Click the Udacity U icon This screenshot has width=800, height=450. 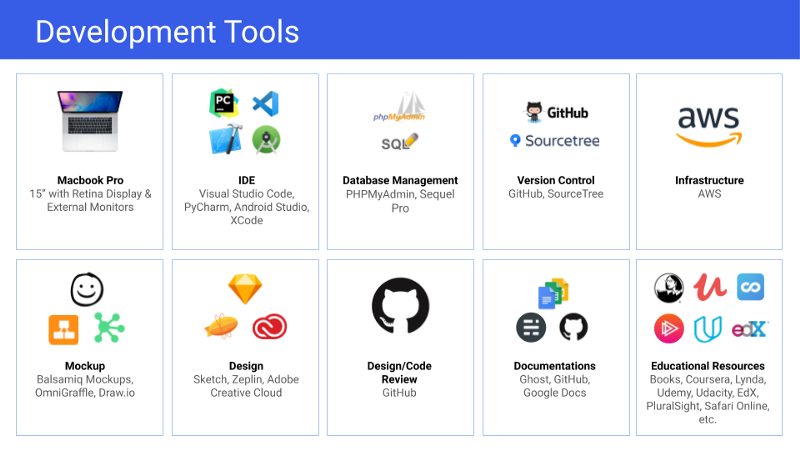coord(708,329)
